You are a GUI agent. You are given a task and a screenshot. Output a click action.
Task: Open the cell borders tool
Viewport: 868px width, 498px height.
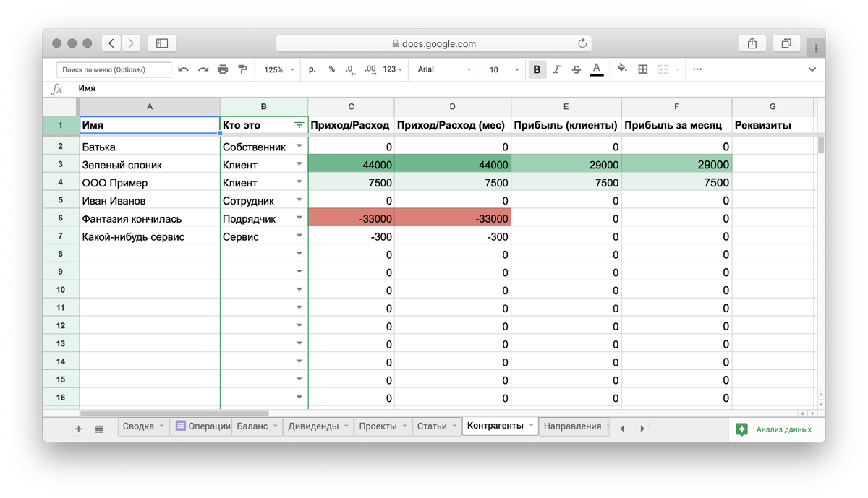click(643, 69)
